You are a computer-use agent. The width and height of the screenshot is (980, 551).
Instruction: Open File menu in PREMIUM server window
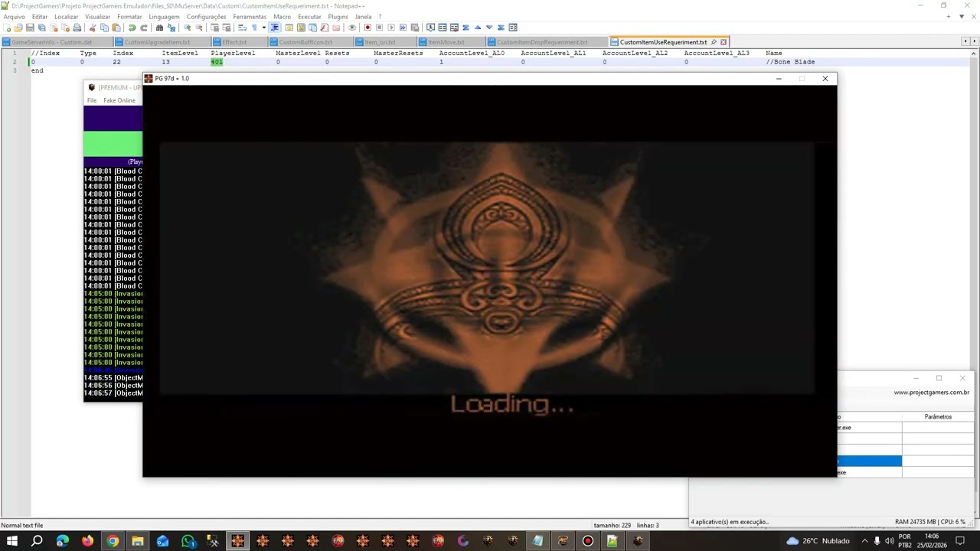(92, 100)
